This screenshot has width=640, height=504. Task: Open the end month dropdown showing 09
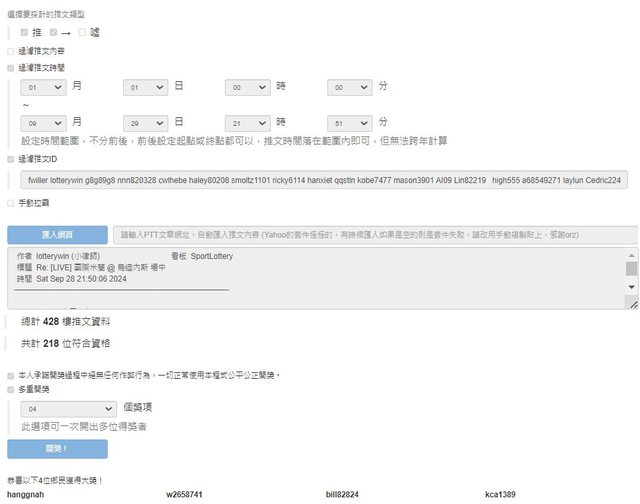43,123
